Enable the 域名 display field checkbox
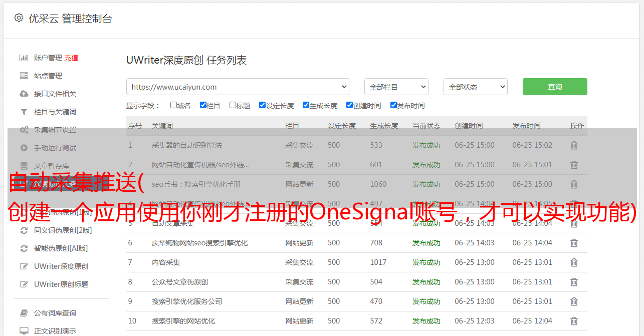This screenshot has width=644, height=336. pos(173,105)
